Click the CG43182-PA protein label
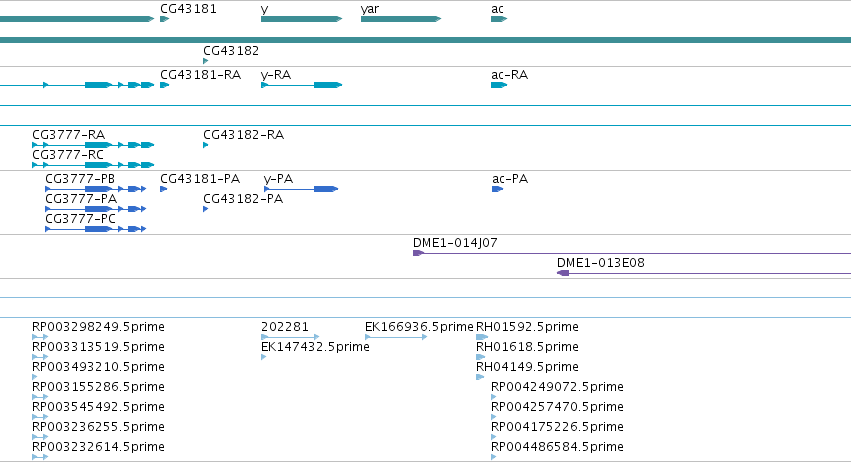This screenshot has height=462, width=851. [243, 199]
